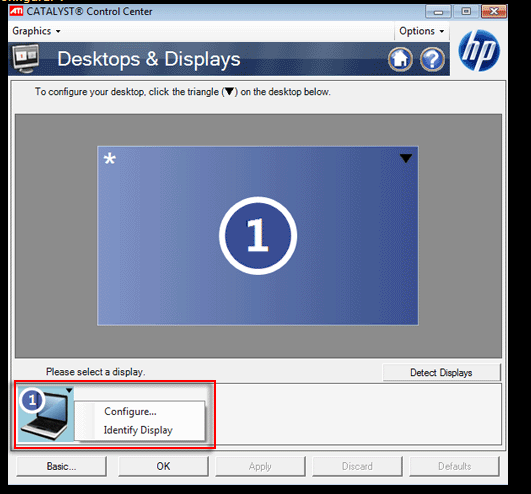
Task: Click the number 1 circle on desktop
Action: [x=258, y=236]
